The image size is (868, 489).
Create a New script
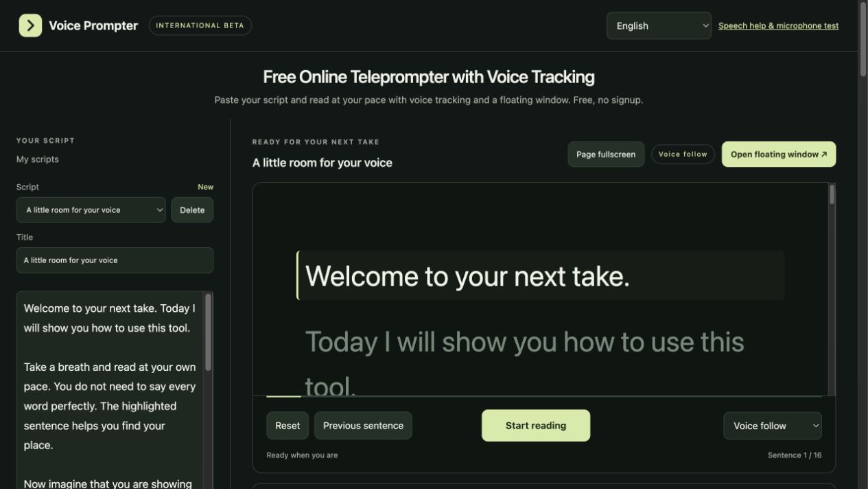tap(205, 187)
